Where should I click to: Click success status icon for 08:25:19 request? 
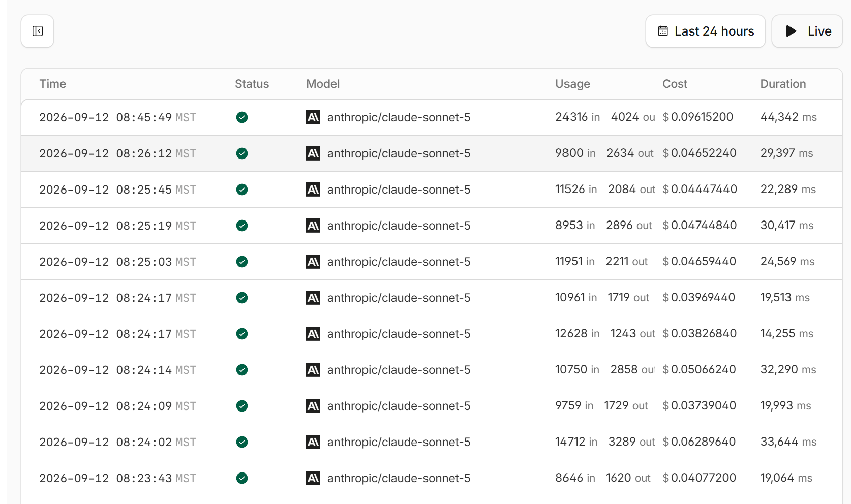point(242,226)
